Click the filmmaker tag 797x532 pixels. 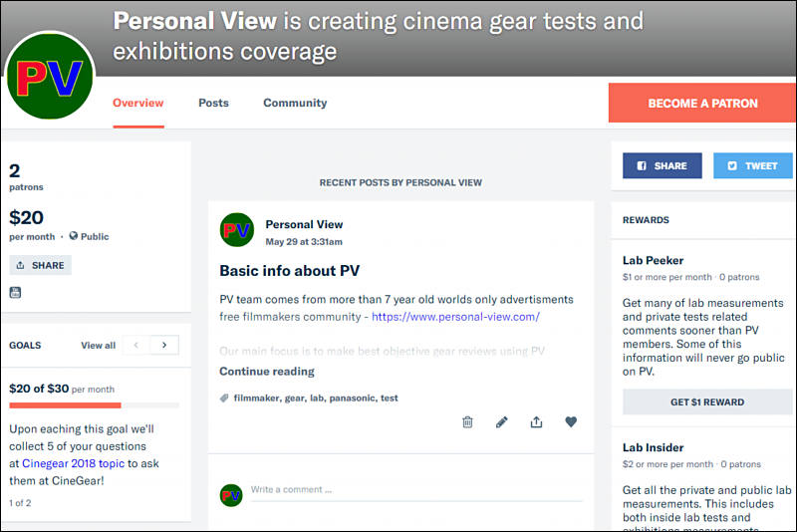[256, 399]
